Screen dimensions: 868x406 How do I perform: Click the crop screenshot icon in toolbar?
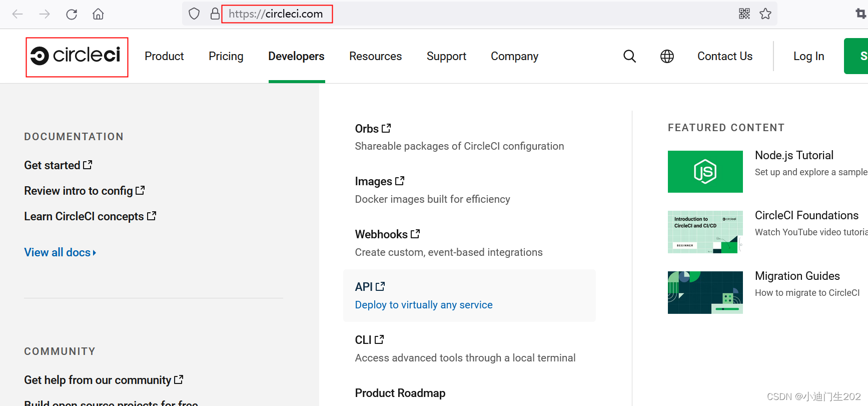coord(861,14)
